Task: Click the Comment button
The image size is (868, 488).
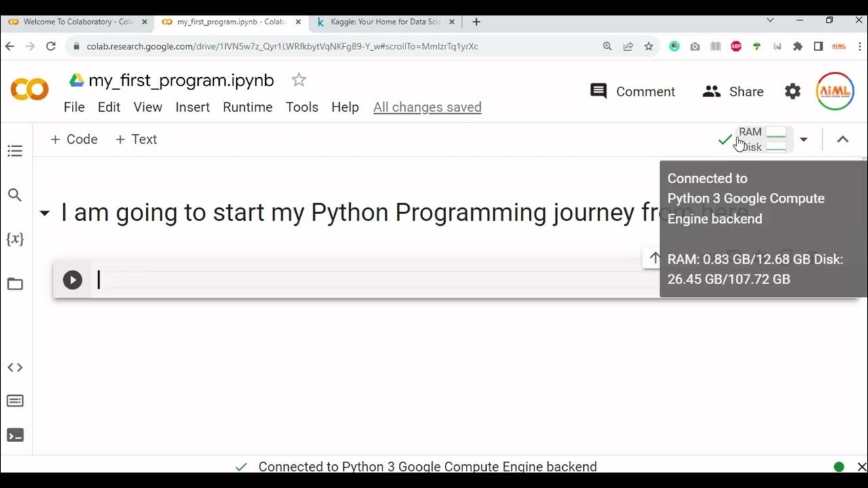Action: (633, 91)
